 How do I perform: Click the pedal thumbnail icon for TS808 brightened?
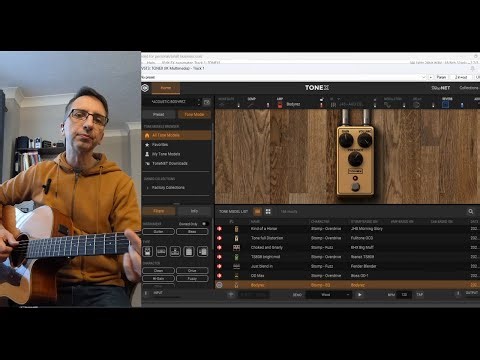coord(236,257)
